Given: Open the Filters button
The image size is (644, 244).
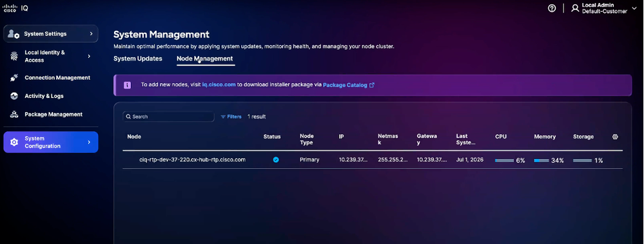Looking at the screenshot, I should pos(231,117).
